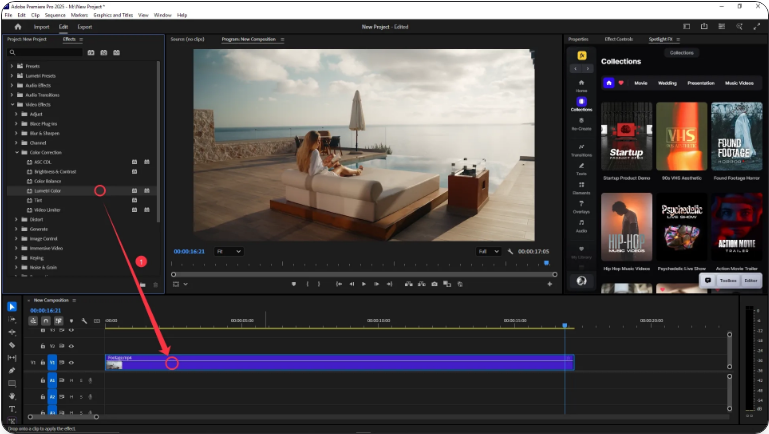
Task: Open the Home workspace icon
Action: coord(20,27)
